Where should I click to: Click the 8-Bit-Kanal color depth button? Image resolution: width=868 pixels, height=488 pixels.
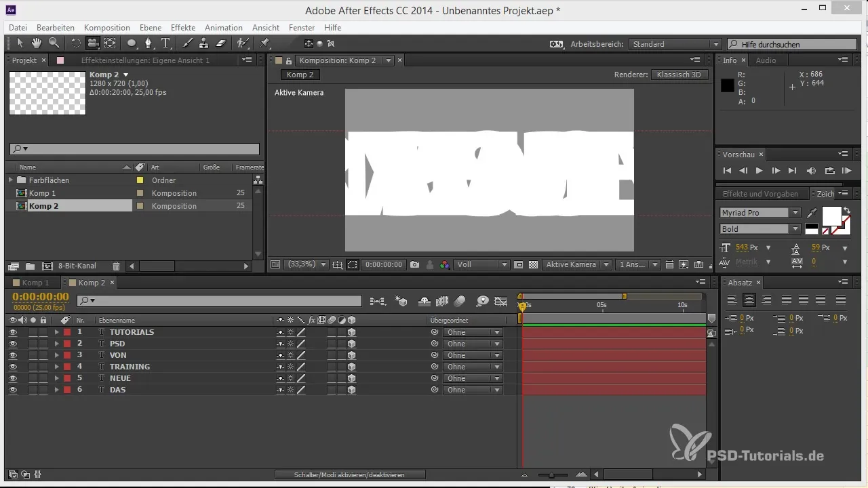pyautogui.click(x=77, y=266)
